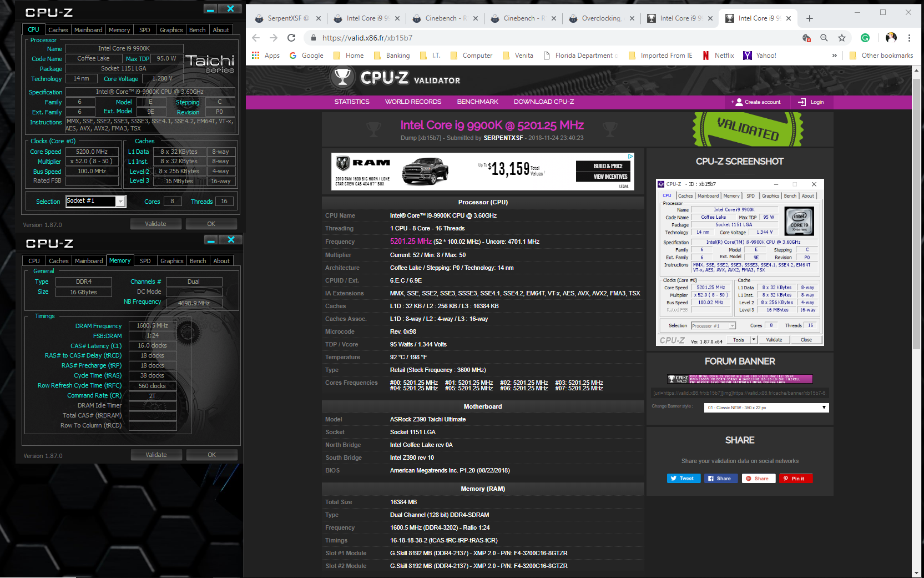Close the Overclocking Chrome tab
This screenshot has height=578, width=924.
point(632,18)
